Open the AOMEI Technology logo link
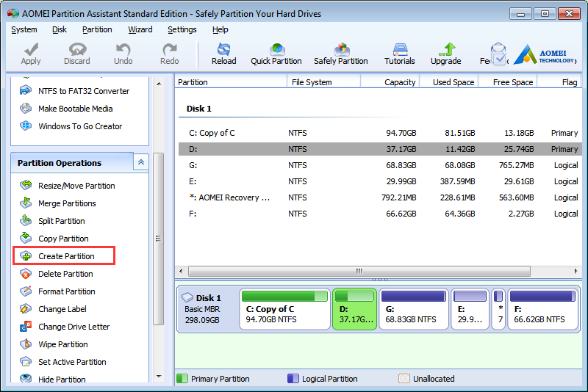This screenshot has height=392, width=588. point(545,55)
